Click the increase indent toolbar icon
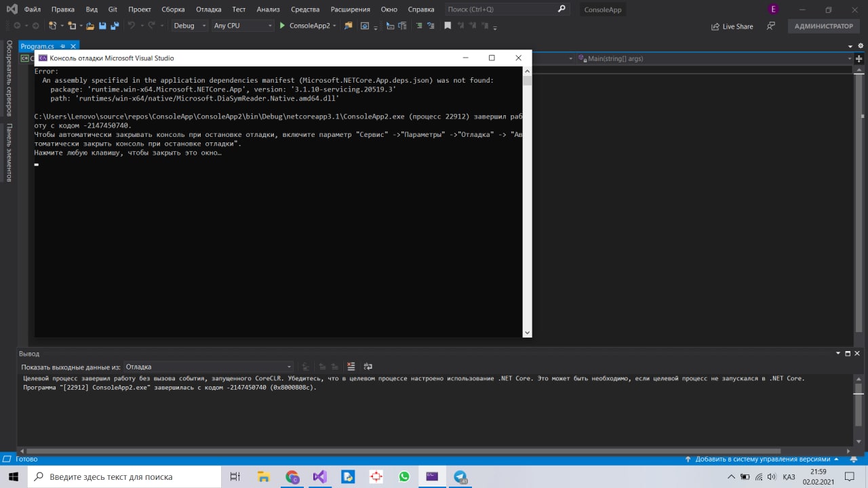 pos(431,26)
